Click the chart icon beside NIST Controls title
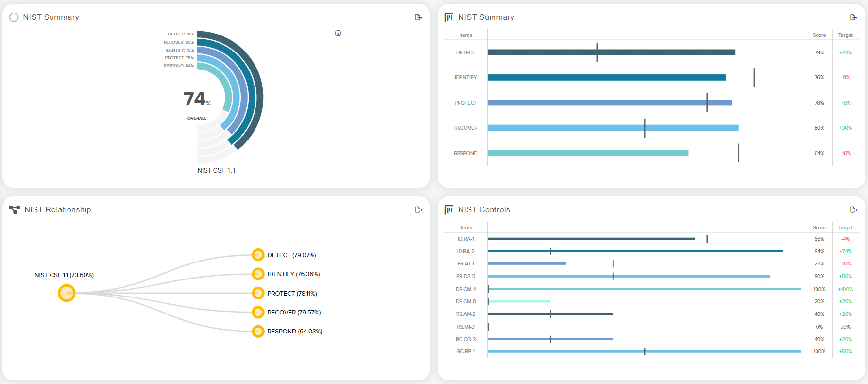868x384 pixels. [x=449, y=210]
